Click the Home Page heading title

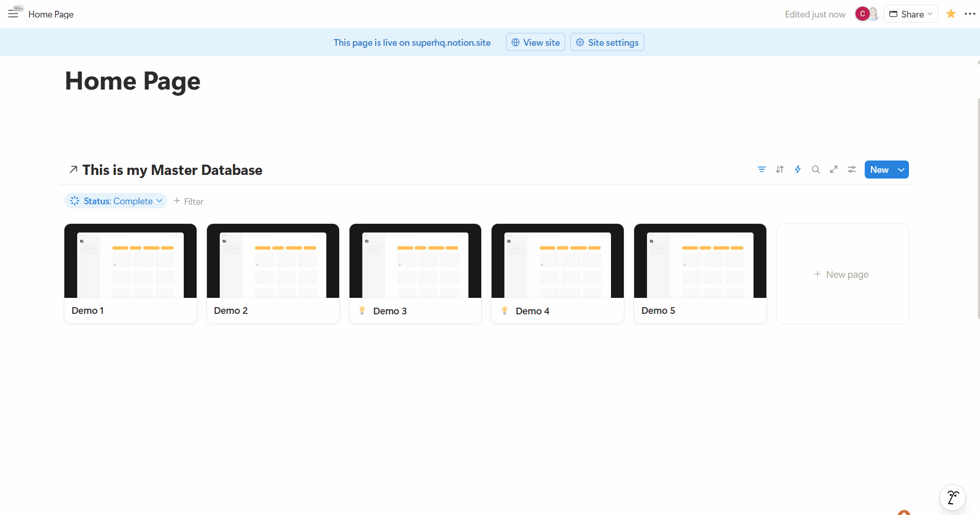click(x=133, y=81)
